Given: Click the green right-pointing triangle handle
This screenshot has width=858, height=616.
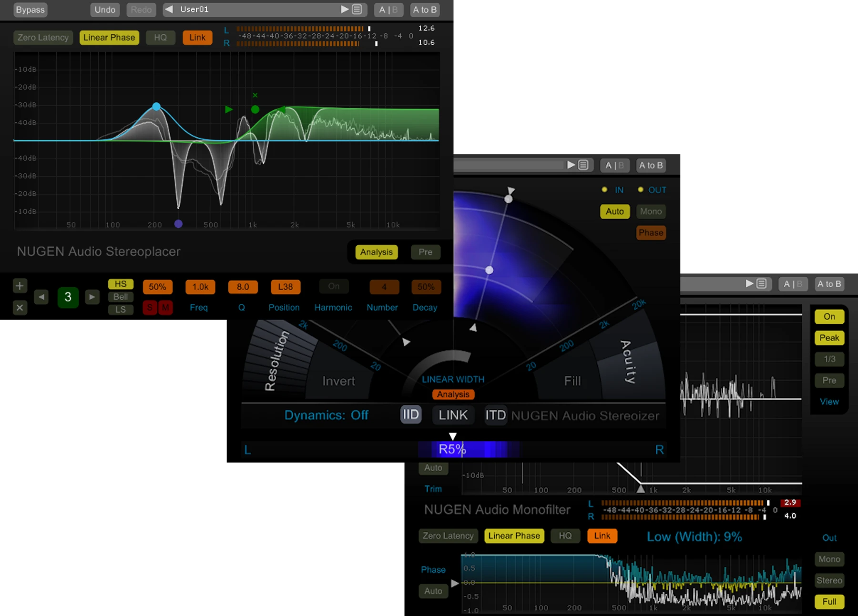Looking at the screenshot, I should point(229,110).
